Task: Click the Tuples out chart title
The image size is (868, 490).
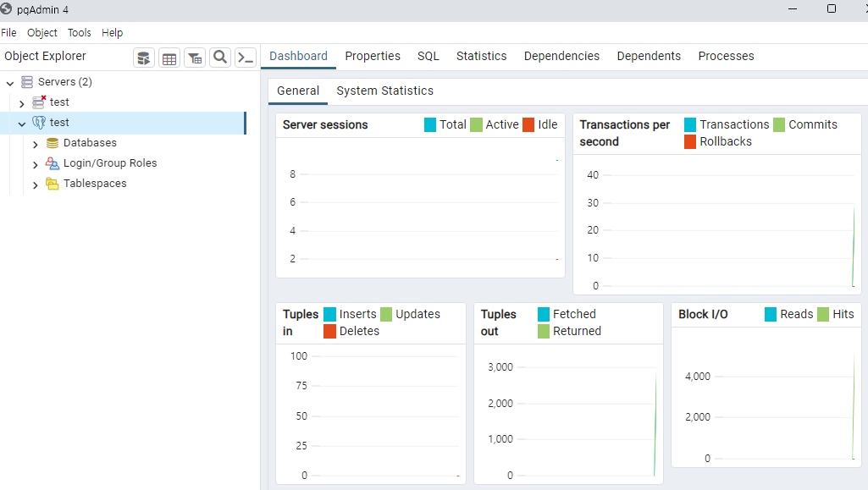Action: point(498,323)
